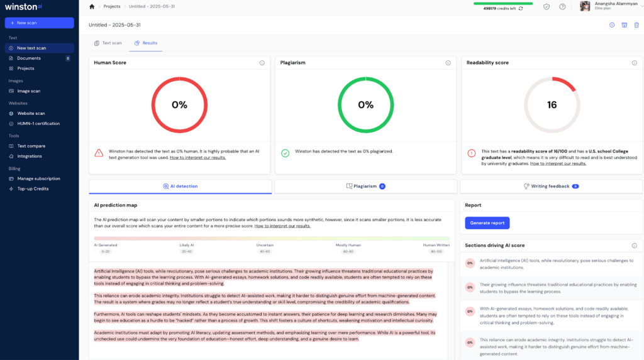This screenshot has height=360, width=644.
Task: Open the help question mark icon
Action: [562, 6]
